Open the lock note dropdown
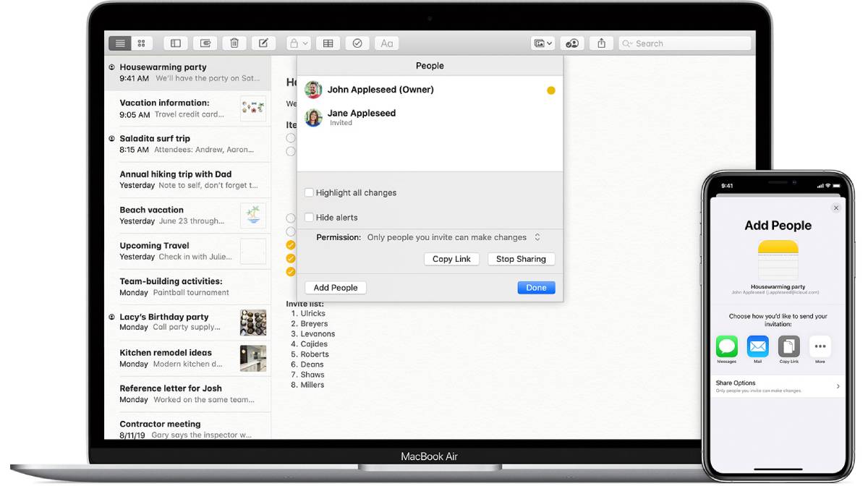The height and width of the screenshot is (486, 868). coord(299,43)
